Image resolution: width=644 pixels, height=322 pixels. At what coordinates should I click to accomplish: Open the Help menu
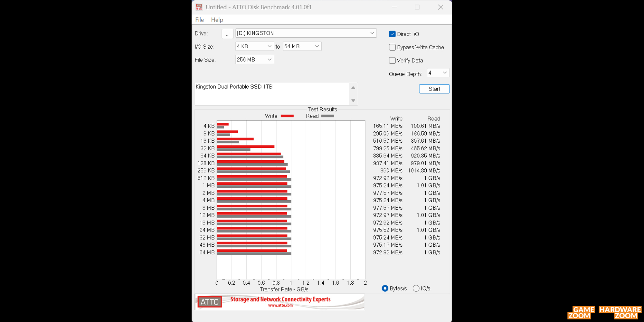217,20
